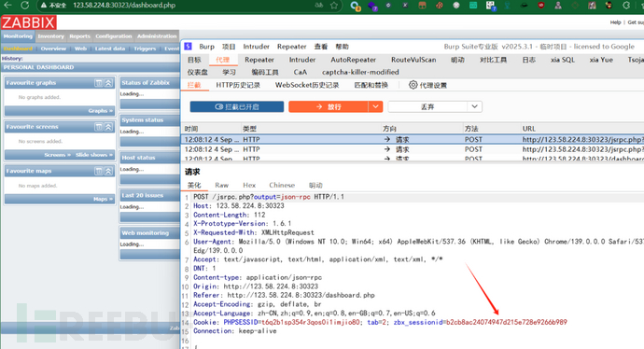Open the 学习 tab in Burp
The height and width of the screenshot is (349, 644).
(229, 72)
